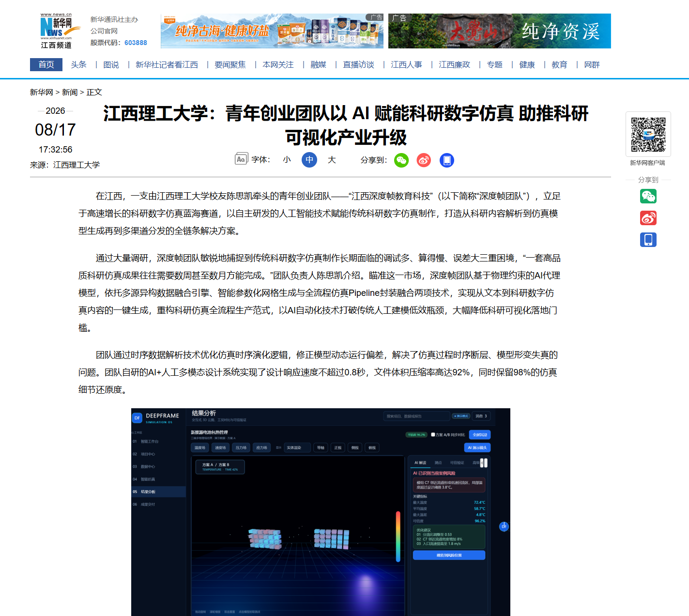Click the Aa font size icon
Image resolution: width=689 pixels, height=616 pixels.
pyautogui.click(x=241, y=159)
